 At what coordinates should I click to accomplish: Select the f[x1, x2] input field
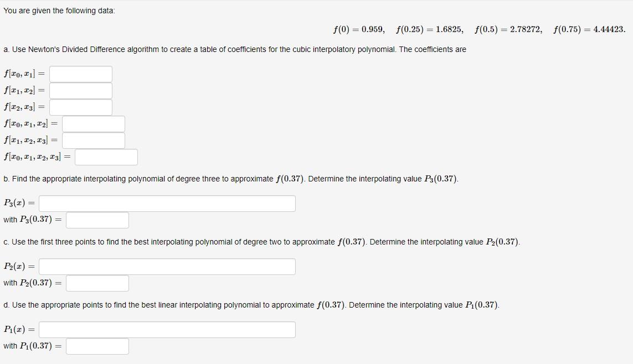[x=81, y=91]
